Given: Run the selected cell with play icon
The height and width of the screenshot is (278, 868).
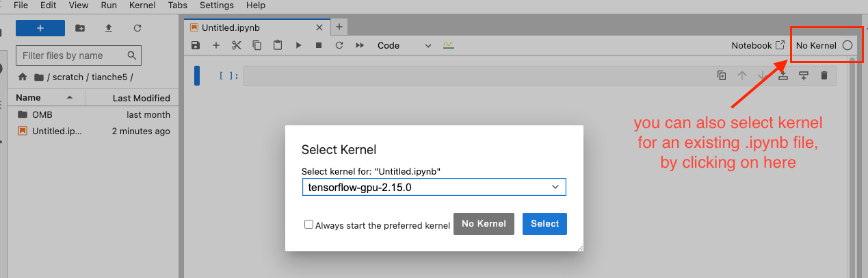Looking at the screenshot, I should point(298,45).
